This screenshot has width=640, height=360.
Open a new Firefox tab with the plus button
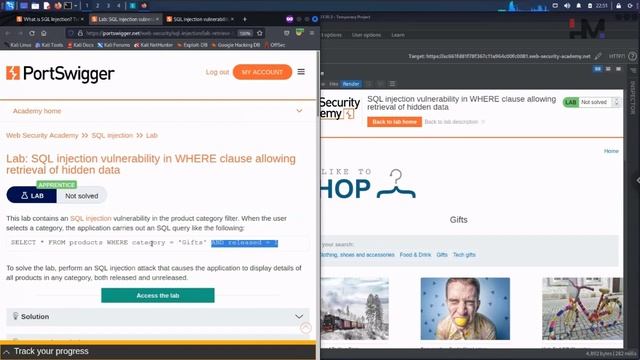(244, 19)
